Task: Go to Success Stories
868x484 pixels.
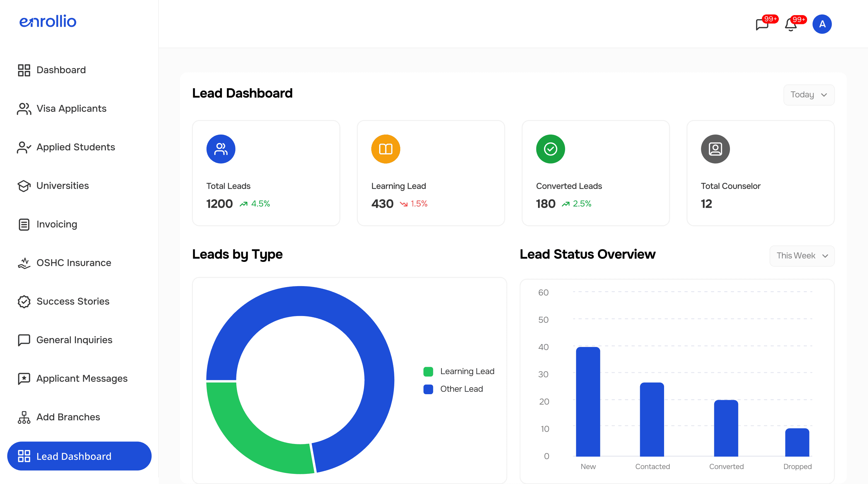Action: click(73, 301)
